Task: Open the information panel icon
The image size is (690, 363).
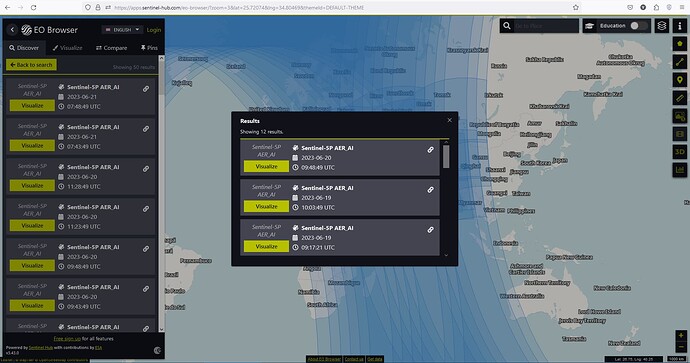Action: (680, 26)
